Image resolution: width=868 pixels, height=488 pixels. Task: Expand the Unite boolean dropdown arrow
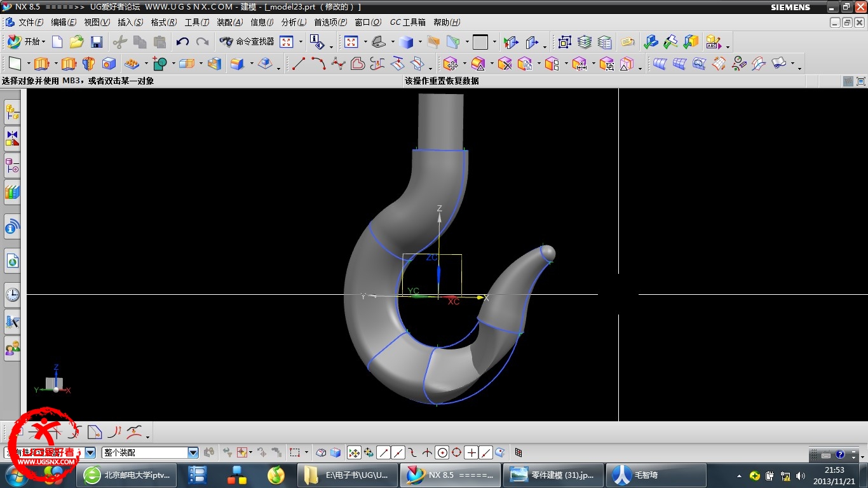[173, 64]
